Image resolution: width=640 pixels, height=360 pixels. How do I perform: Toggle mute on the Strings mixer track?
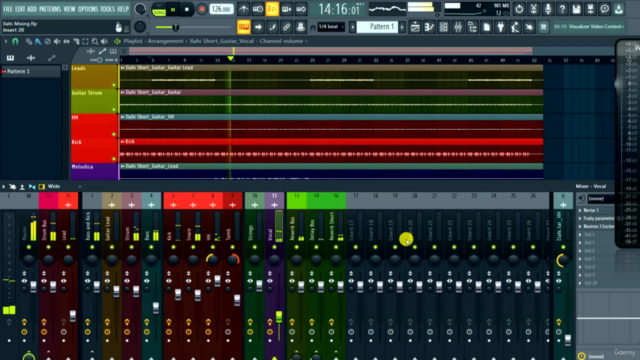pos(255,247)
